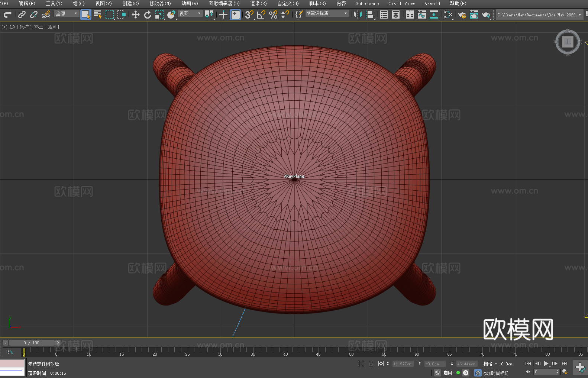Select the Rotate tool
Viewport: 588px width, 378px height.
pos(148,14)
